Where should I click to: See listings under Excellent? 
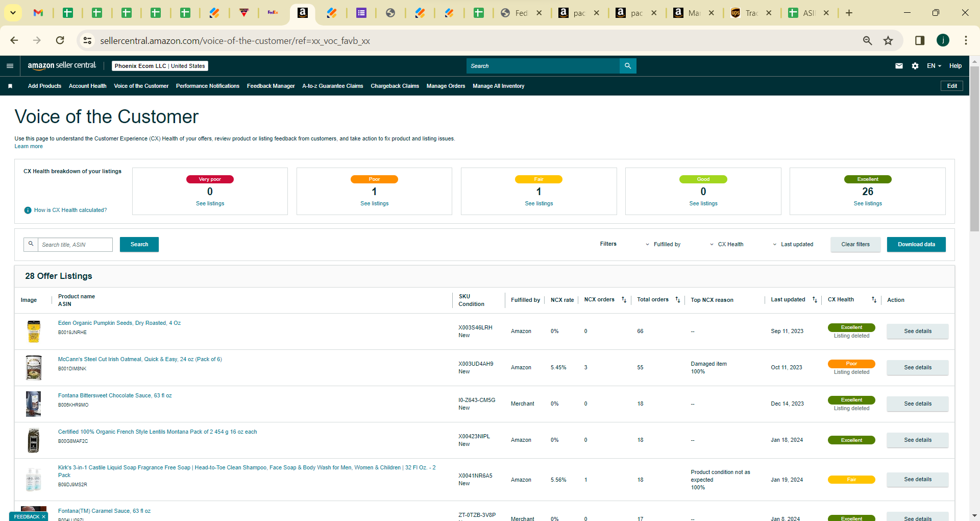868,204
